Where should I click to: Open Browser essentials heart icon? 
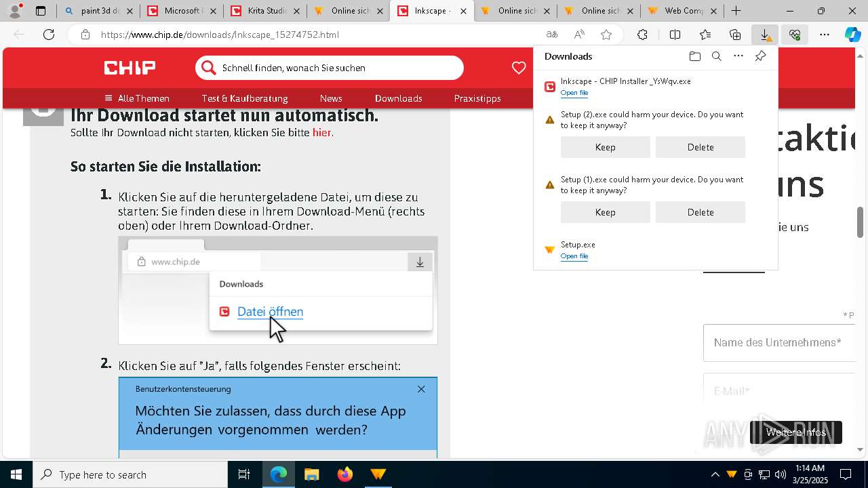tap(795, 35)
